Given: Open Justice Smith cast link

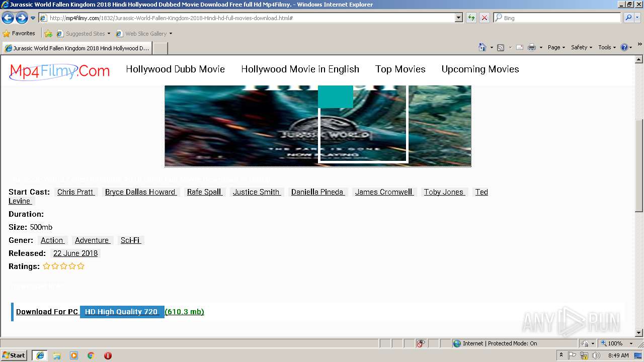Looking at the screenshot, I should [257, 192].
